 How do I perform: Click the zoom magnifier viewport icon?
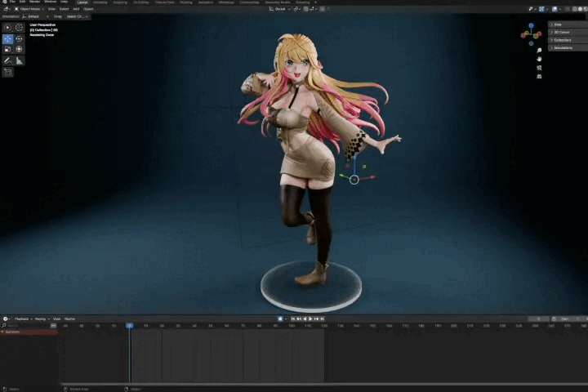539,51
